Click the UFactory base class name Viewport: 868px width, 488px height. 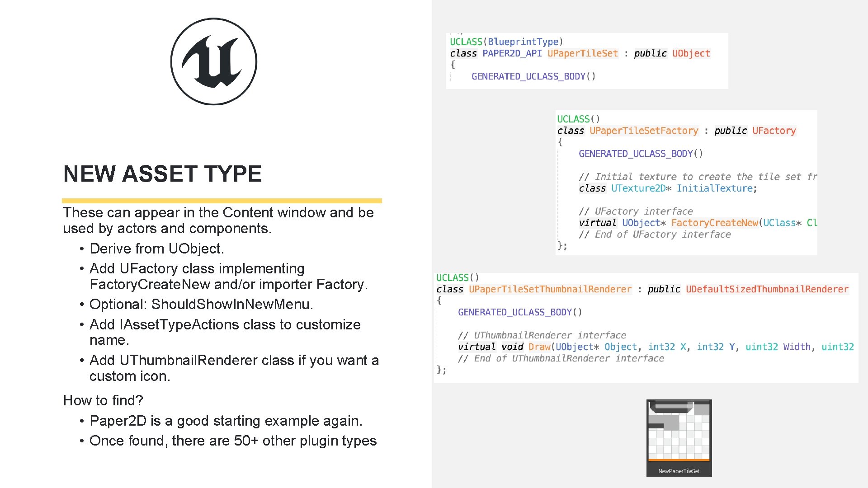click(x=774, y=131)
